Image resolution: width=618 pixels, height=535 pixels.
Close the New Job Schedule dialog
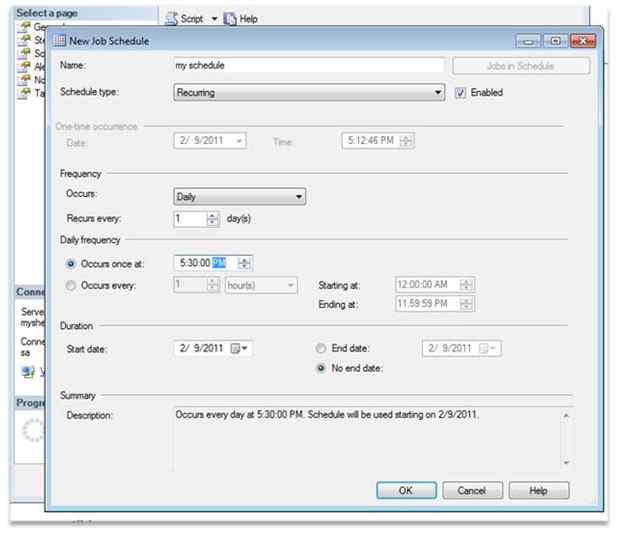(583, 41)
